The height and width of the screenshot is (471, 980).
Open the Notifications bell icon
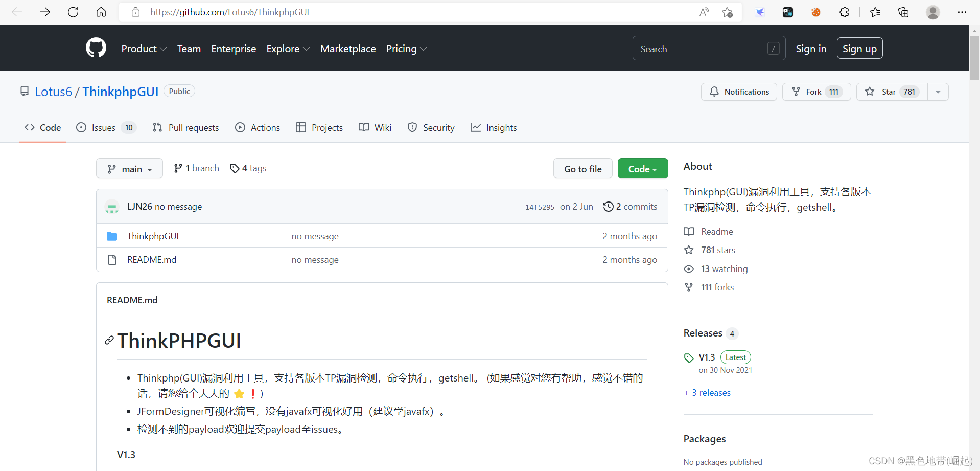click(x=714, y=92)
